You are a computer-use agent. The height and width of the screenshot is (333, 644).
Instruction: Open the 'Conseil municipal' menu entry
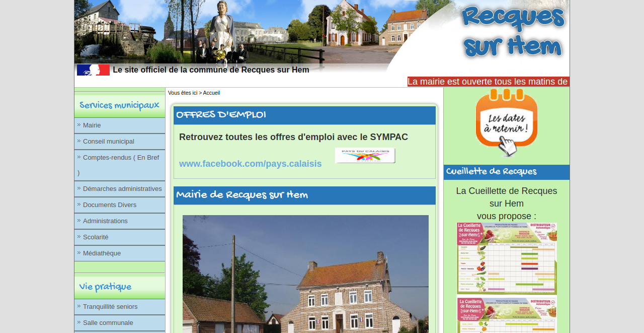point(109,141)
